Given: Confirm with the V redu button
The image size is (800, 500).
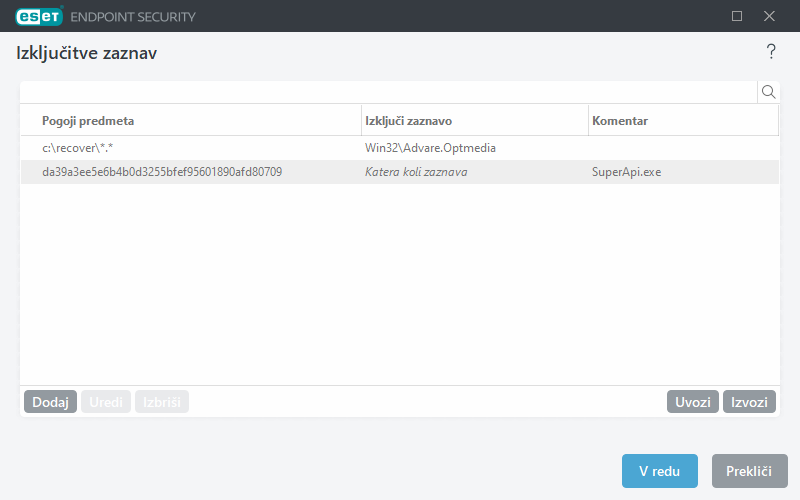Looking at the screenshot, I should pos(659,471).
